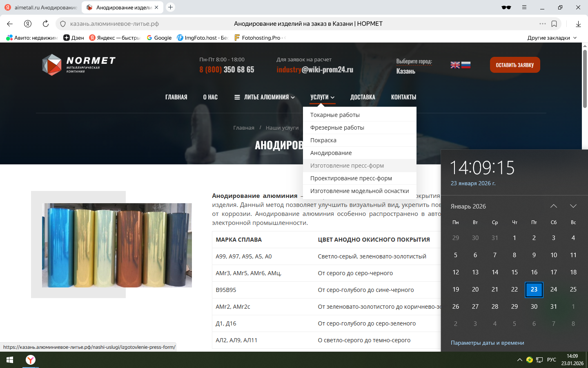
Task: Open the browser downloads panel
Action: click(x=578, y=24)
